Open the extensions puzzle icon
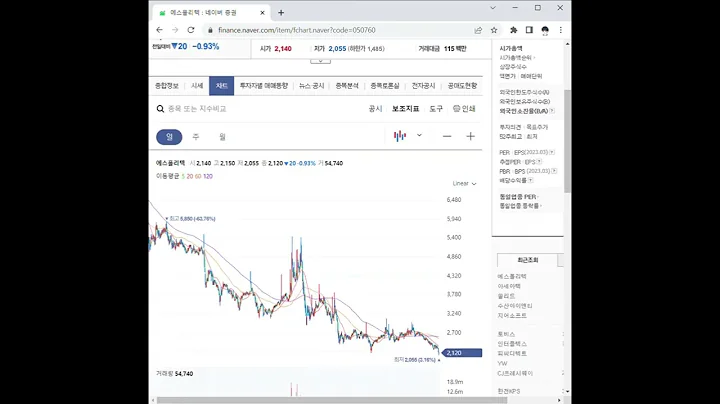This screenshot has height=404, width=720. tap(513, 30)
